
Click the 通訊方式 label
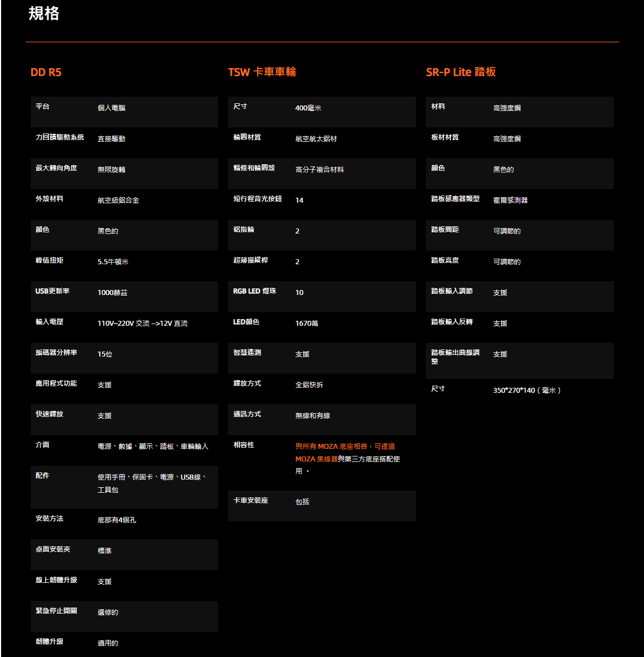247,414
